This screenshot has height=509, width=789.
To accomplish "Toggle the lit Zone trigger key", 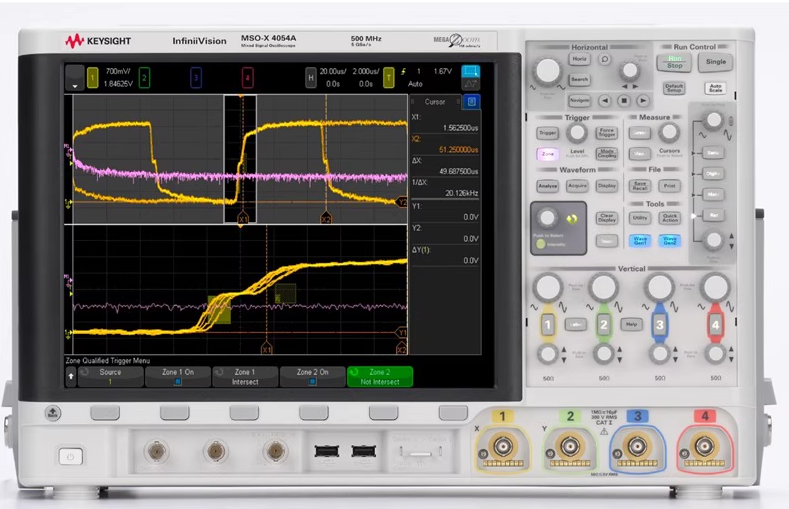I will [x=547, y=154].
